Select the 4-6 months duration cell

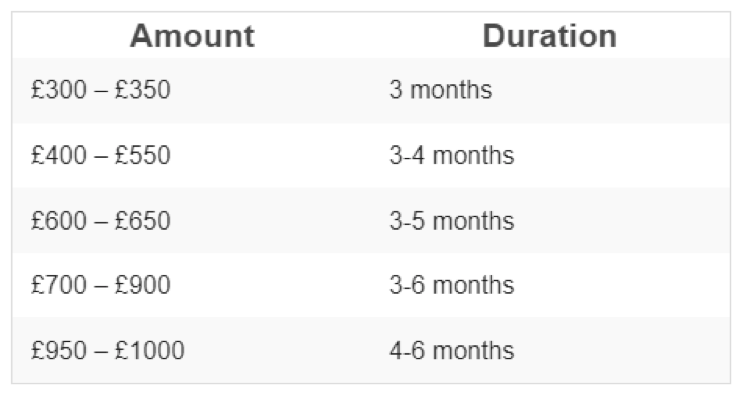click(x=551, y=350)
